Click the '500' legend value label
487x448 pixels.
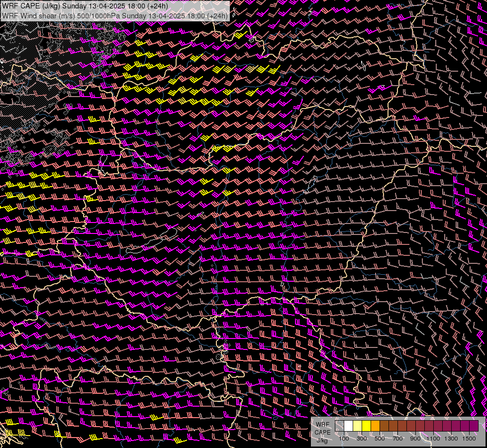click(380, 439)
